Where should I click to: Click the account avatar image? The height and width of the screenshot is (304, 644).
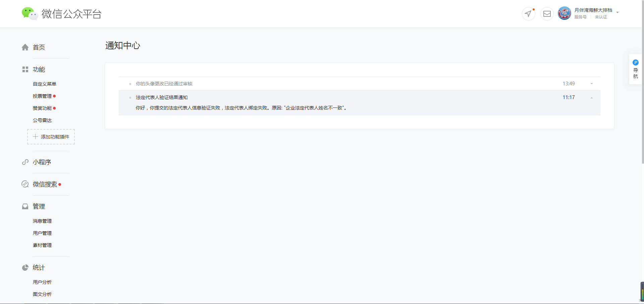point(564,13)
